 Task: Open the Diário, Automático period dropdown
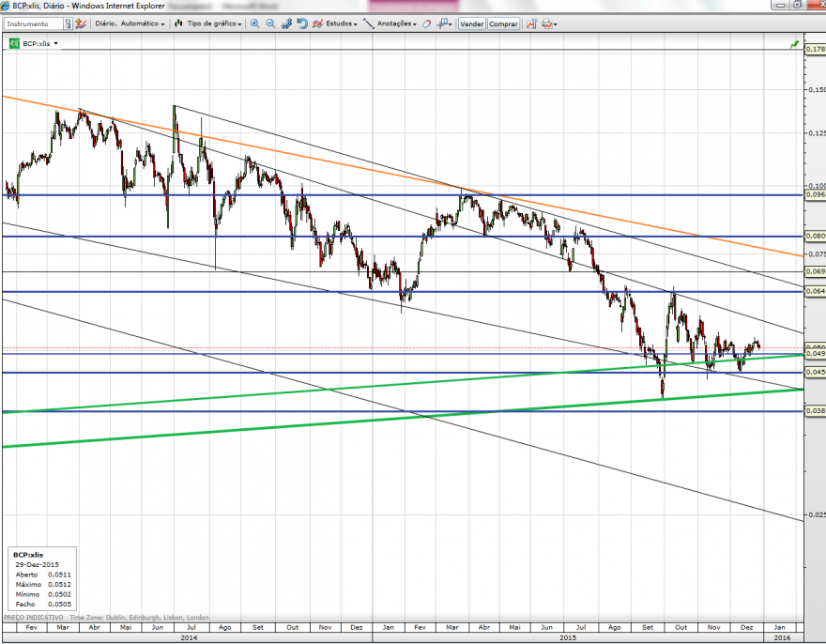(x=130, y=23)
